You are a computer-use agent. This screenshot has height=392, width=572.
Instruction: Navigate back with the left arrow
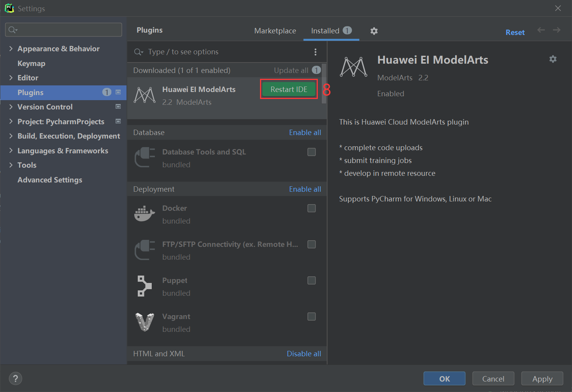541,30
